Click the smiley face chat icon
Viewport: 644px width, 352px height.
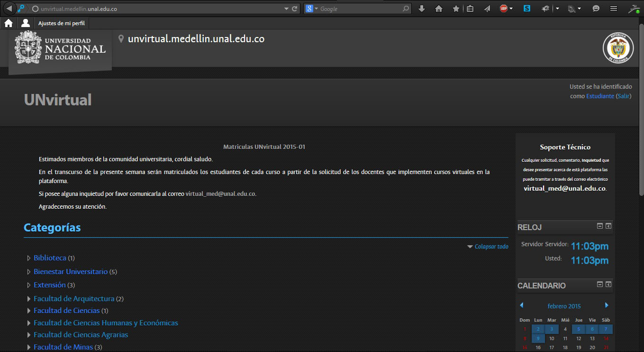click(596, 9)
